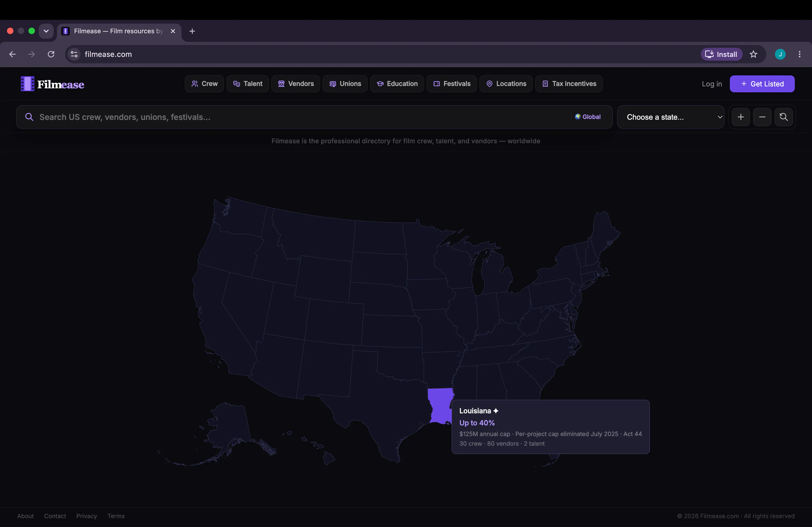The width and height of the screenshot is (812, 527).
Task: Zoom out the map with minus button
Action: pyautogui.click(x=762, y=117)
